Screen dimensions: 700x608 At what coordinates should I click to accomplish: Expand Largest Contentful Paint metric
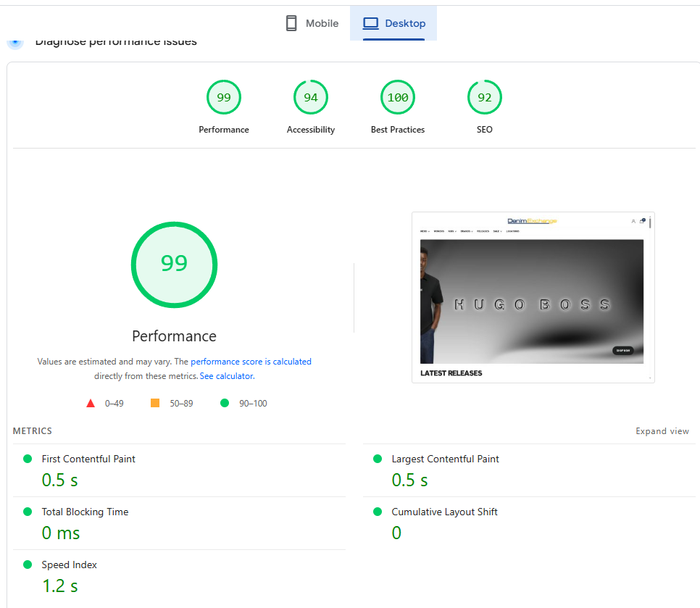[x=445, y=459]
